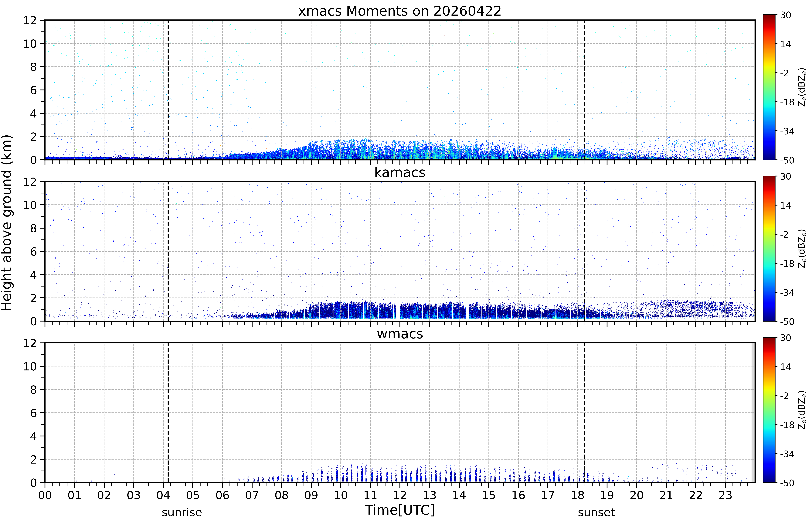Click the '21' time tick label
Image resolution: width=812 pixels, height=524 pixels.
(666, 495)
